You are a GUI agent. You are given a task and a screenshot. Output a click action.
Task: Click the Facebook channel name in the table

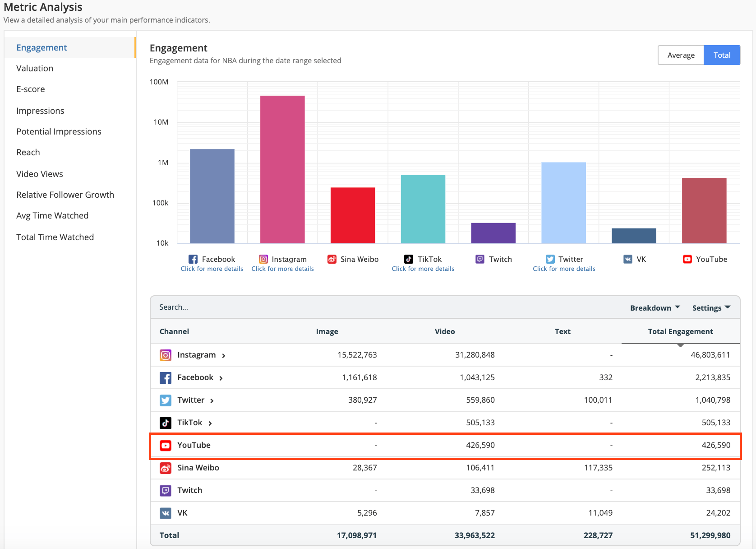coord(195,377)
